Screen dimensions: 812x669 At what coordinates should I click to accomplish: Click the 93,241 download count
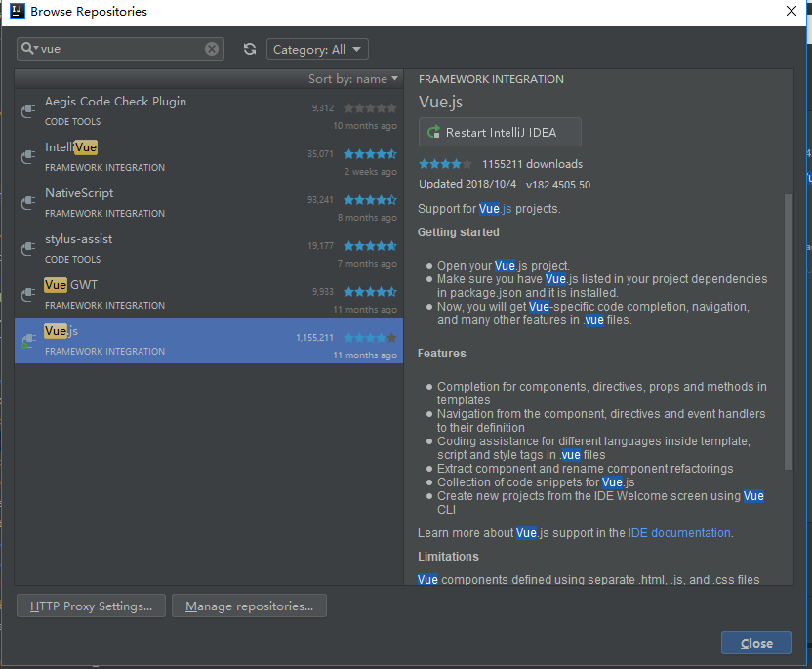tap(320, 200)
